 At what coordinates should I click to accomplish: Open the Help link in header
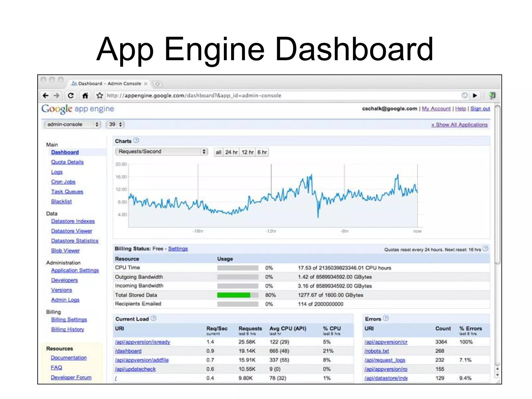[x=461, y=109]
